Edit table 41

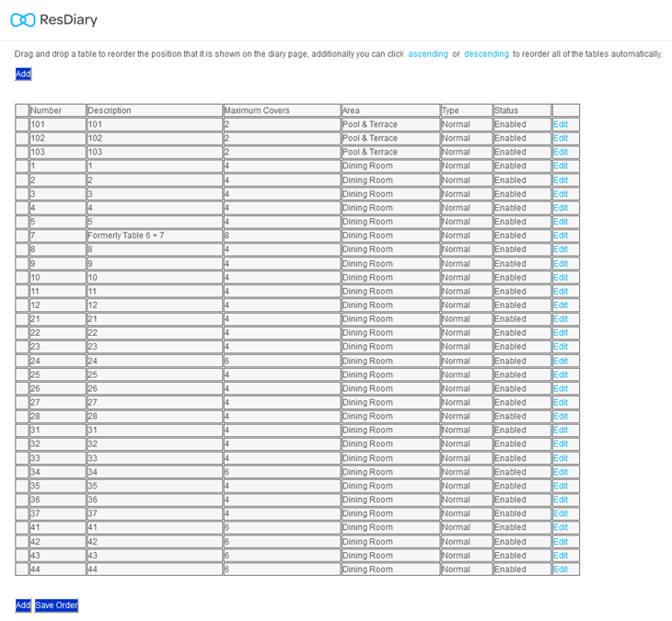click(560, 527)
